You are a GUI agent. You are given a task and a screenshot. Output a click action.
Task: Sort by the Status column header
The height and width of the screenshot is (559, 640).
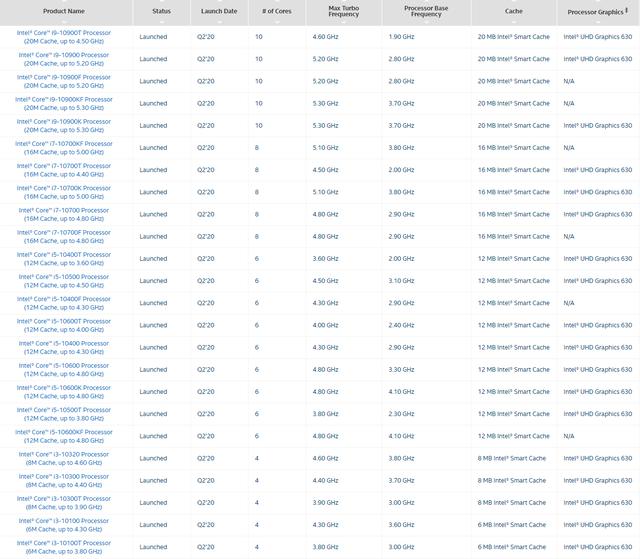161,11
